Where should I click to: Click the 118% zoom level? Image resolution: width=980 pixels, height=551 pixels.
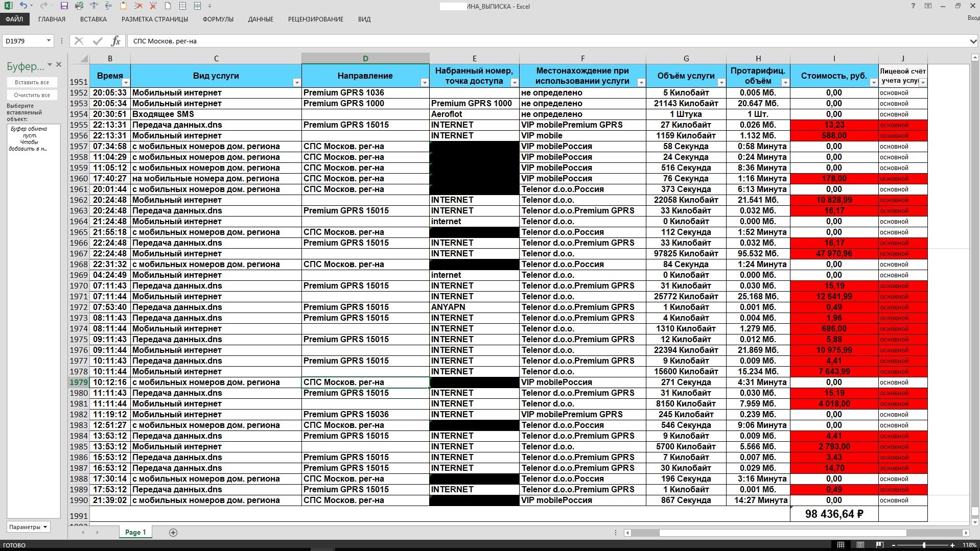969,545
